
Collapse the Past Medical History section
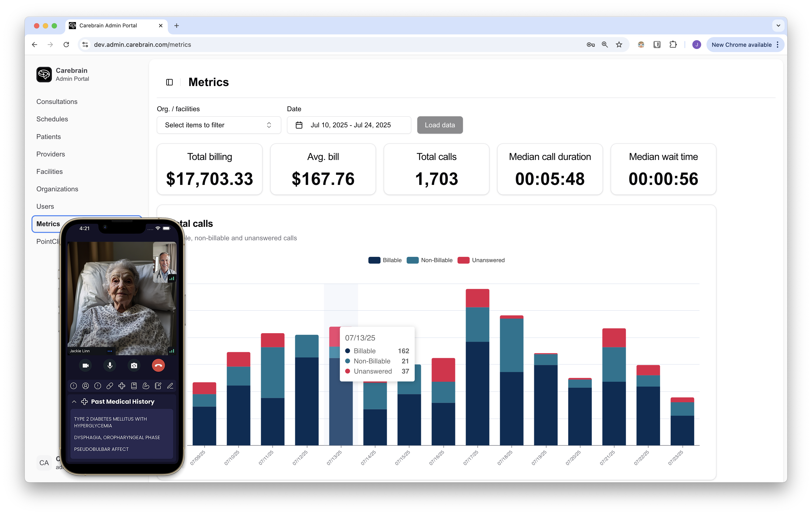click(74, 402)
